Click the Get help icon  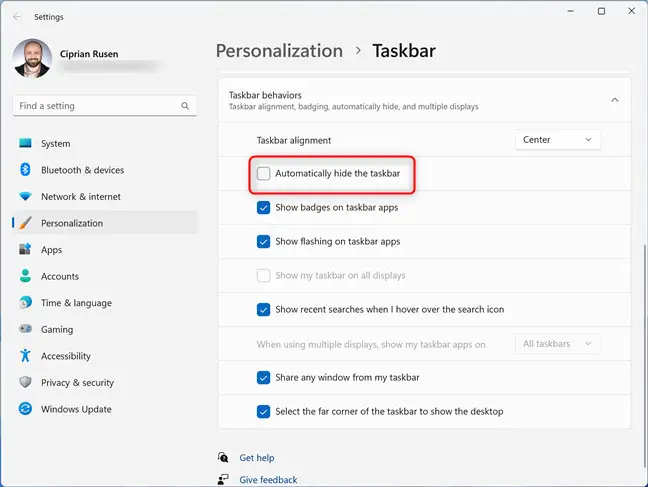coord(223,457)
